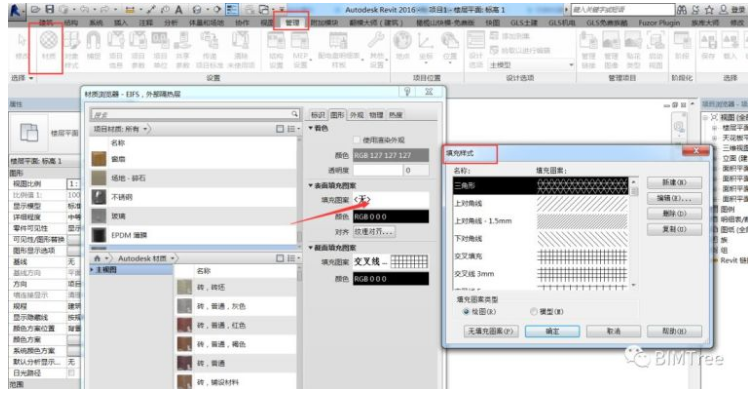Confirm with OK in Fill Patterns dialog

(552, 331)
